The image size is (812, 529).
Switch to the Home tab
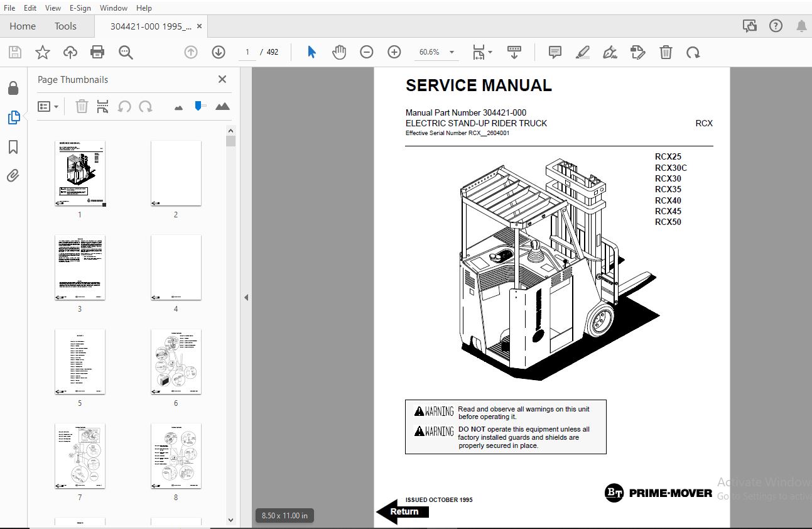23,26
